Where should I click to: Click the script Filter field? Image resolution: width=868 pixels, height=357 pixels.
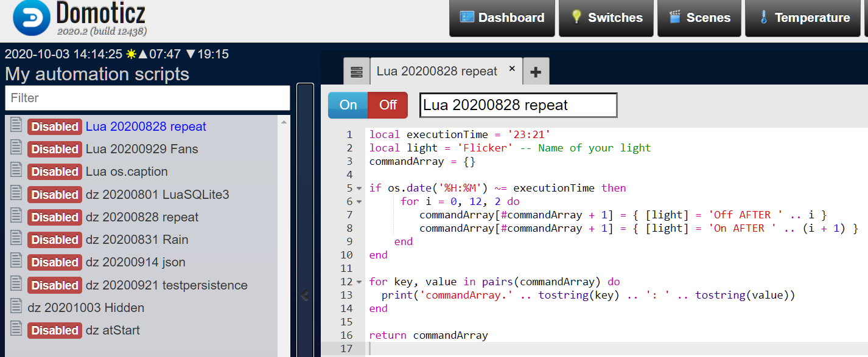[x=147, y=98]
